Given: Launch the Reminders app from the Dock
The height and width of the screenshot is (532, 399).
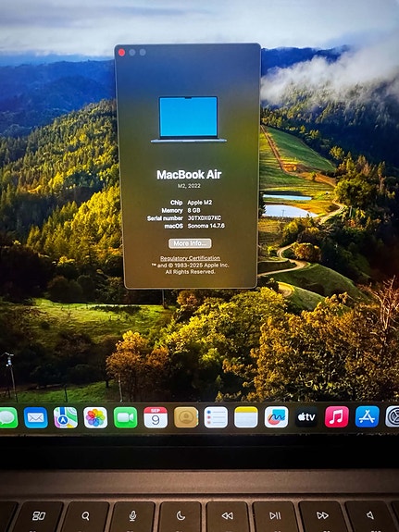Looking at the screenshot, I should [x=216, y=417].
